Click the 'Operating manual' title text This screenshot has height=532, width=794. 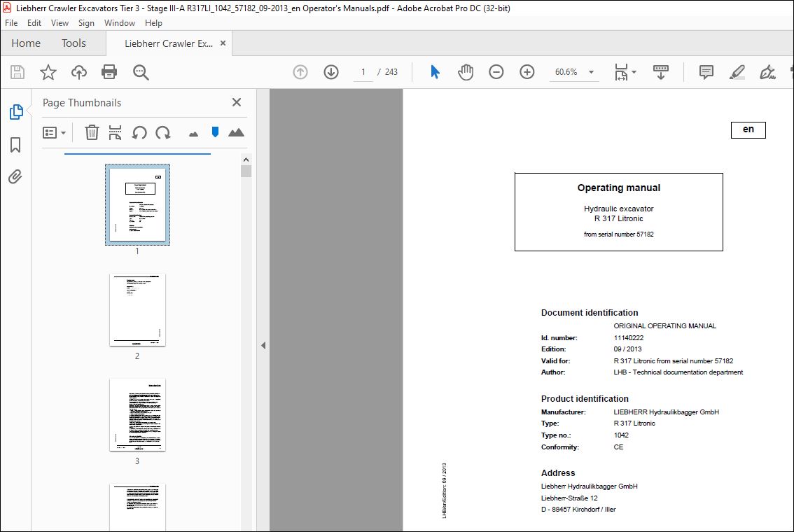pyautogui.click(x=619, y=188)
